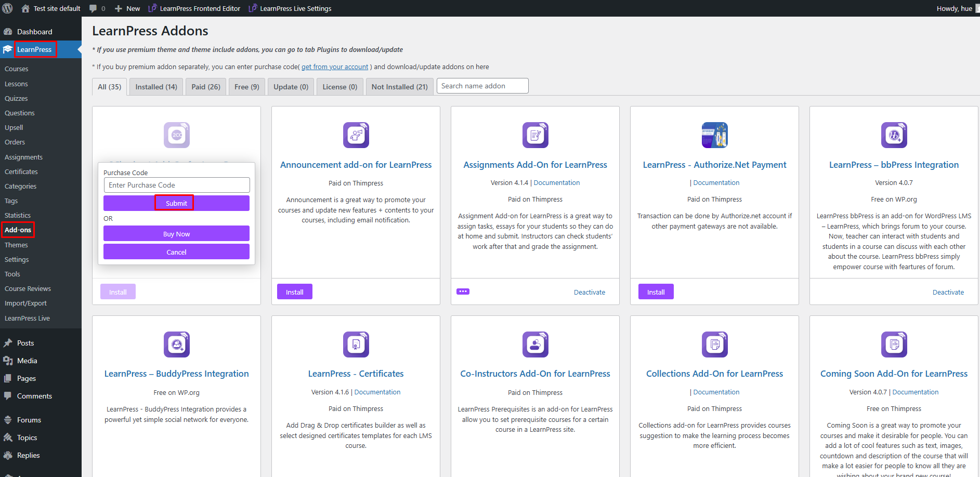Open LearnPress – BuddyPress Integration title link

click(x=177, y=374)
